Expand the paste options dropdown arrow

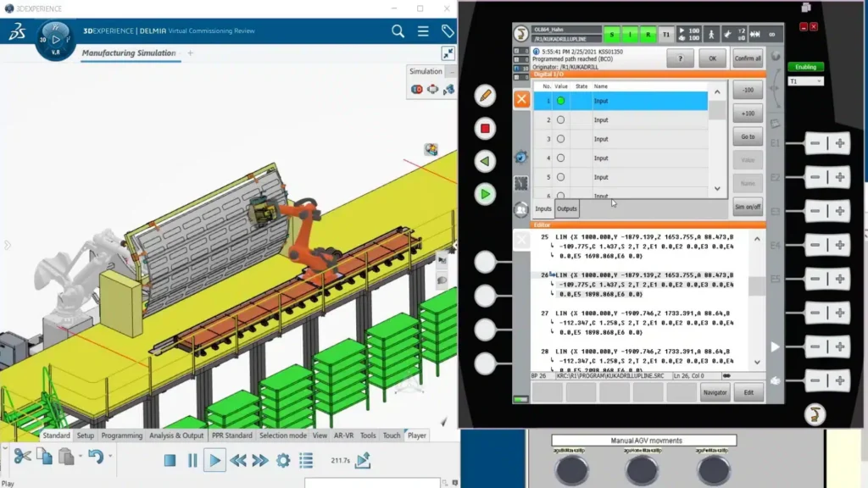[80, 456]
